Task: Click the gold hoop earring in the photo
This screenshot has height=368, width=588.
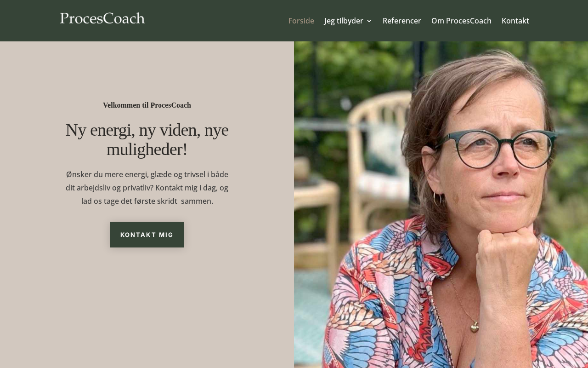Action: pyautogui.click(x=437, y=198)
